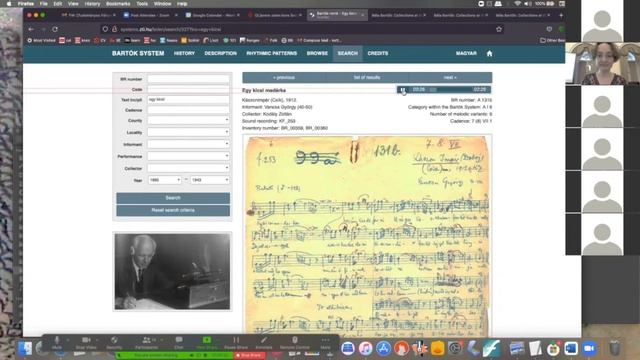
Task: Open video options arrow in Zoom toolbar
Action: 97,340
